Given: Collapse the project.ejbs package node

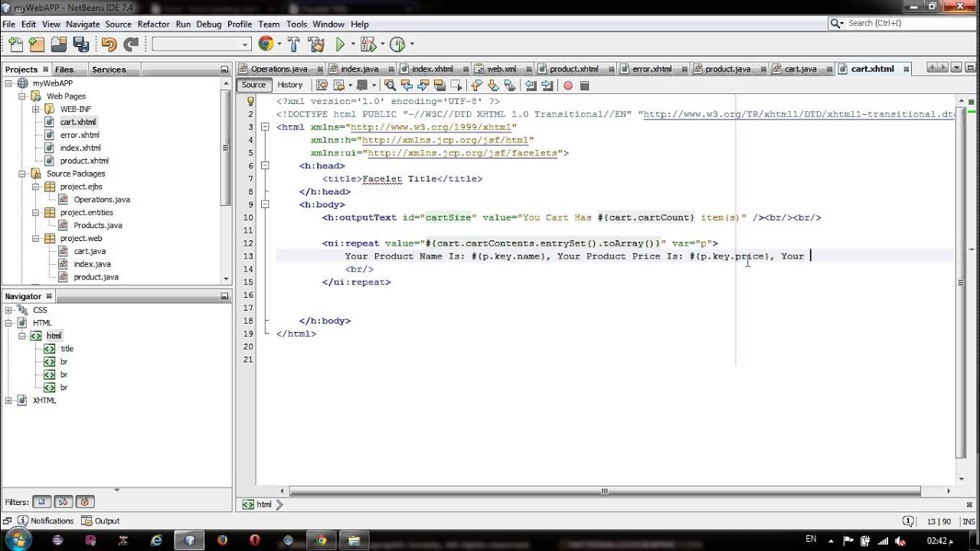Looking at the screenshot, I should [x=36, y=187].
